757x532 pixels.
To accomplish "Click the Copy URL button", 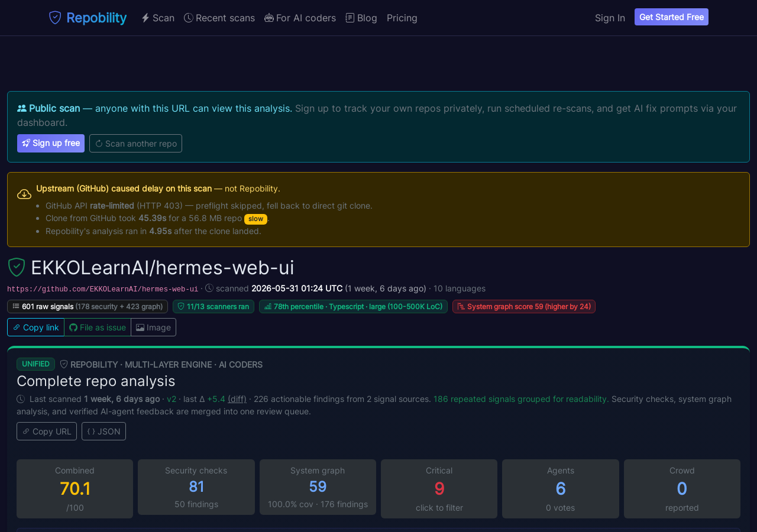I will tap(47, 432).
